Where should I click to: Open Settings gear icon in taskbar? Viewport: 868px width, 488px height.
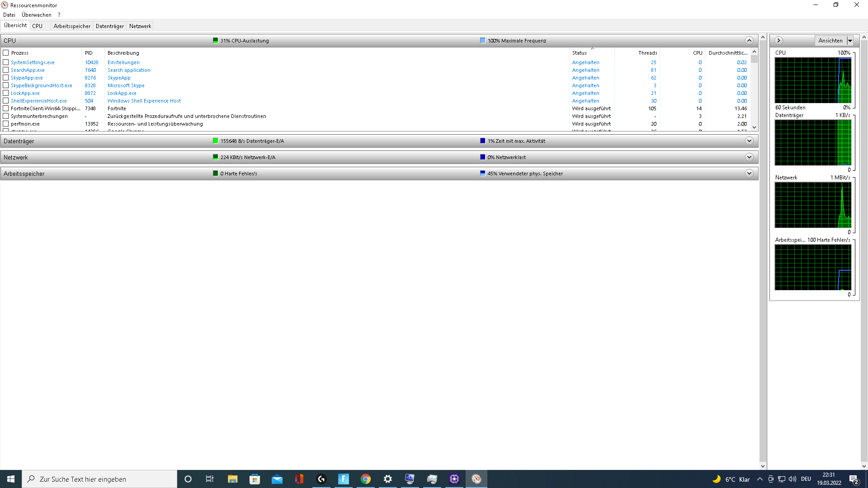pos(388,479)
